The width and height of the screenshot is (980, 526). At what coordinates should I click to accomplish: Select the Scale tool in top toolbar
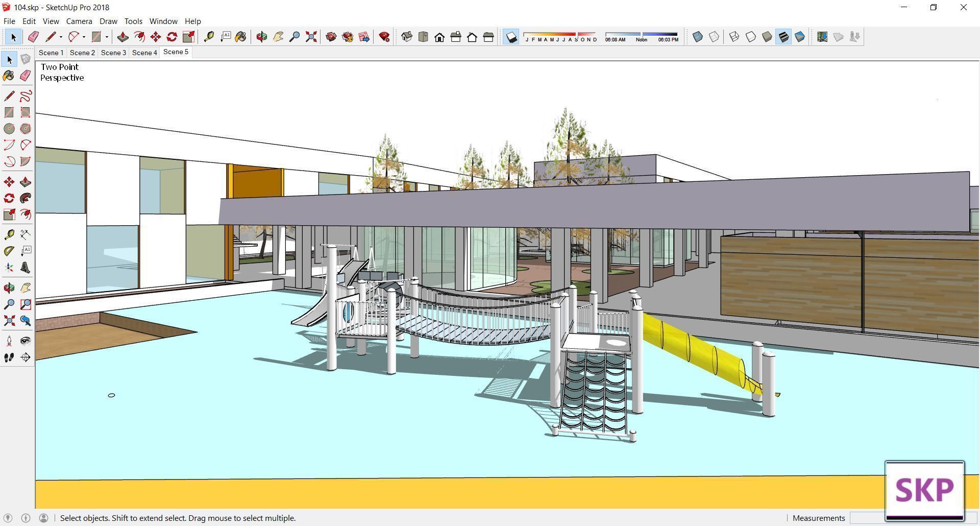pos(188,37)
